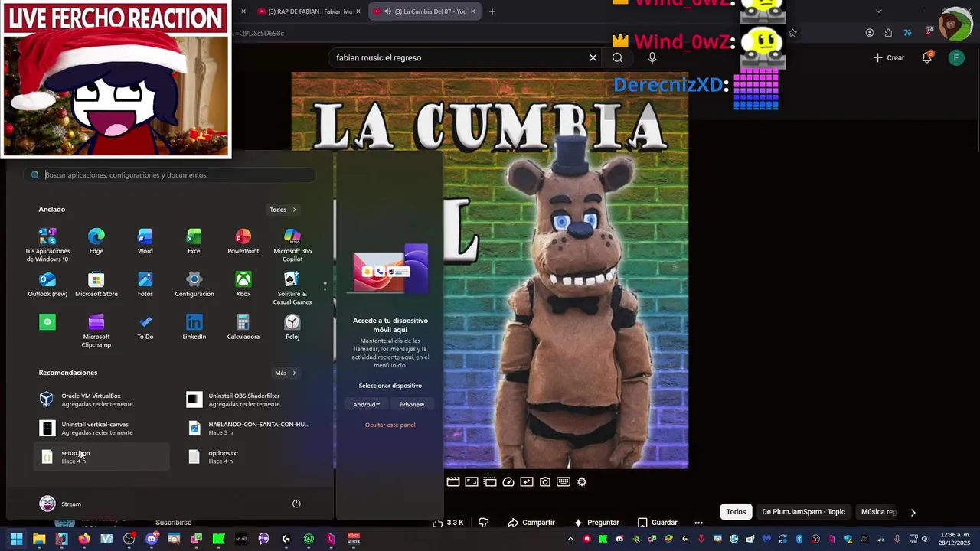980x551 pixels.
Task: Click the keyboard shortcuts icon under video
Action: point(563,481)
